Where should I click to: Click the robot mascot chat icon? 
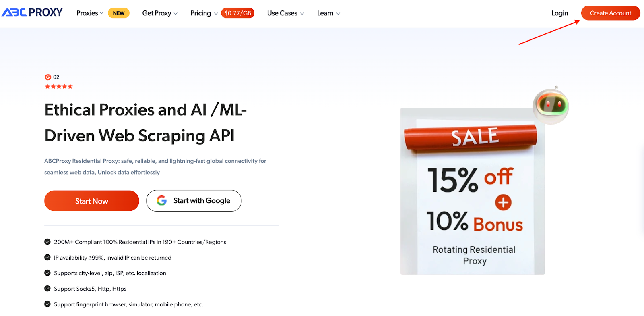(x=551, y=106)
